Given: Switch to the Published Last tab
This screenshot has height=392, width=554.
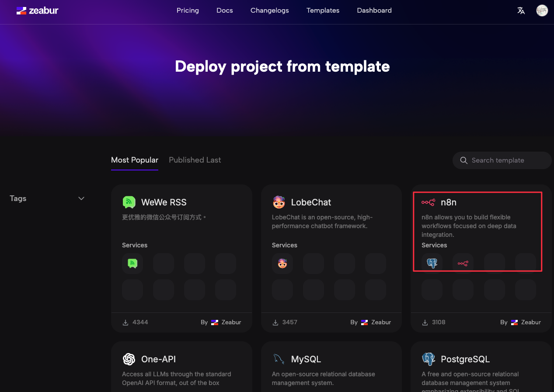Looking at the screenshot, I should click(195, 160).
